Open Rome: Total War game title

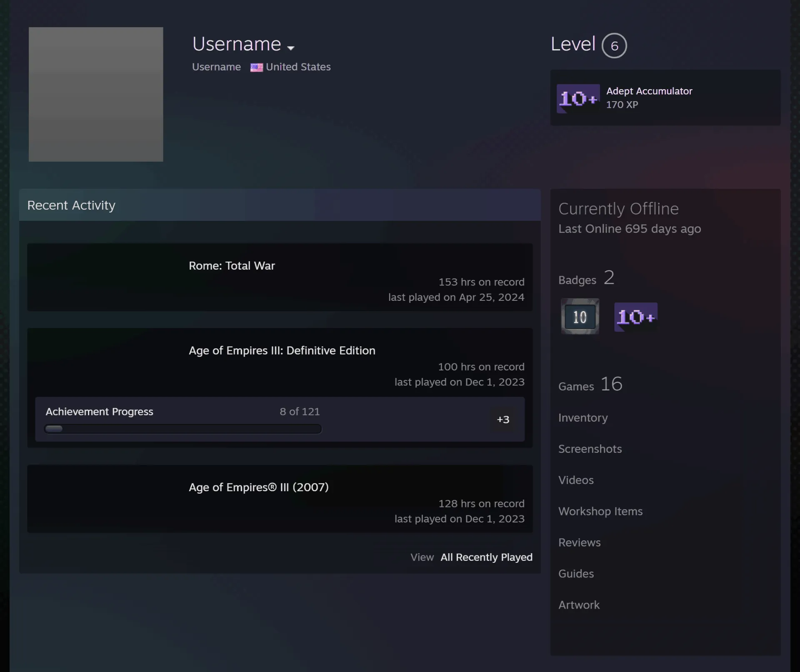[232, 266]
